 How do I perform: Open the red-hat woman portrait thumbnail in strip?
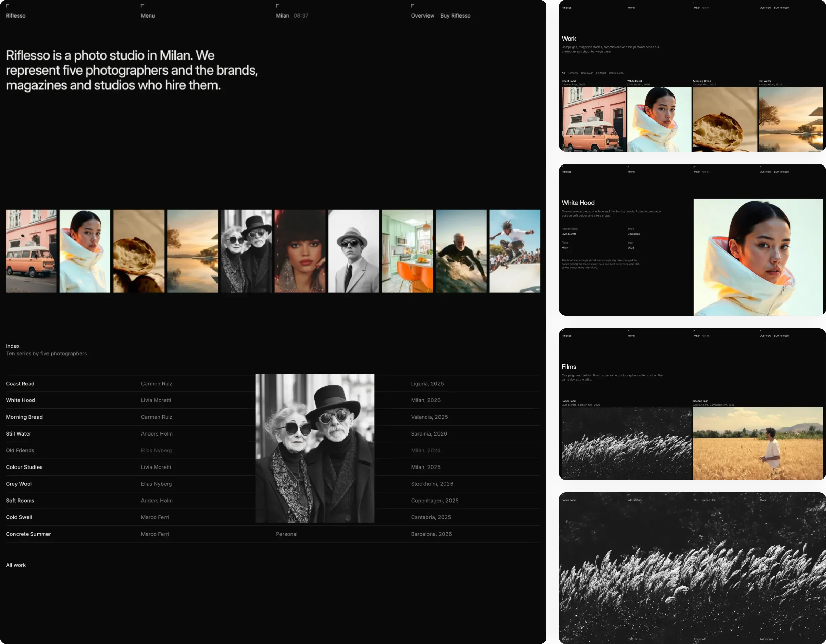pyautogui.click(x=300, y=251)
